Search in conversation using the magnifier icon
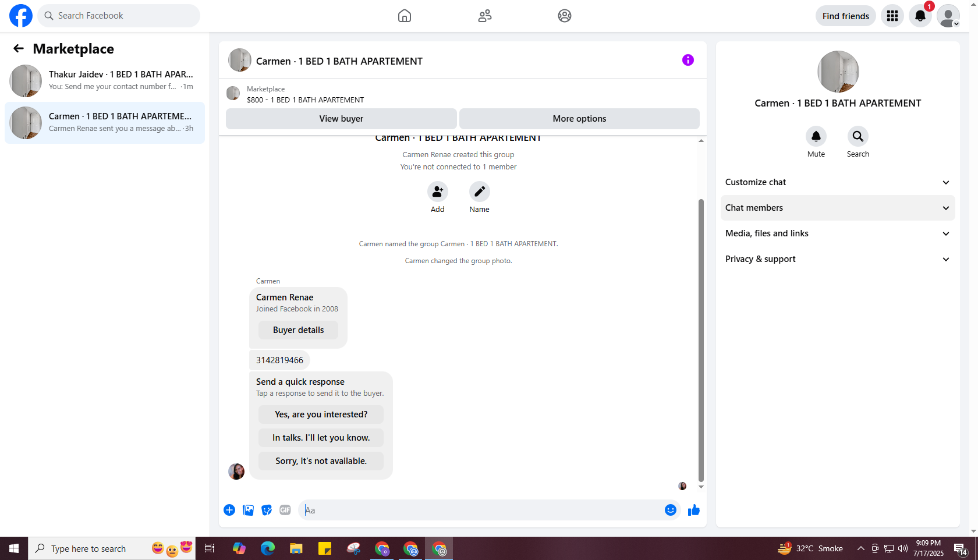Image resolution: width=978 pixels, height=560 pixels. (x=858, y=136)
